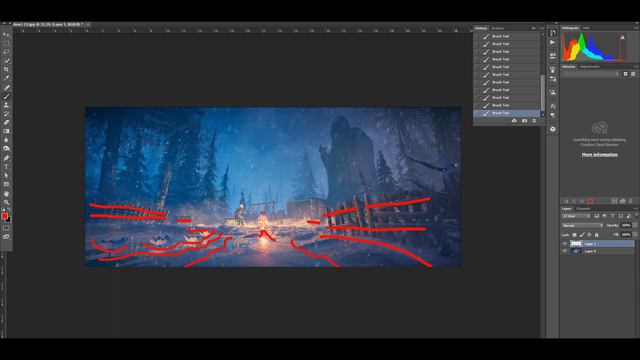
Task: Select the Hand tool
Action: pos(6,194)
